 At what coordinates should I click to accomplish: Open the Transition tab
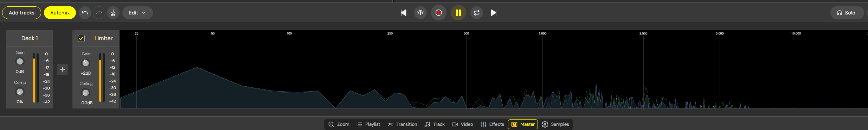point(402,124)
